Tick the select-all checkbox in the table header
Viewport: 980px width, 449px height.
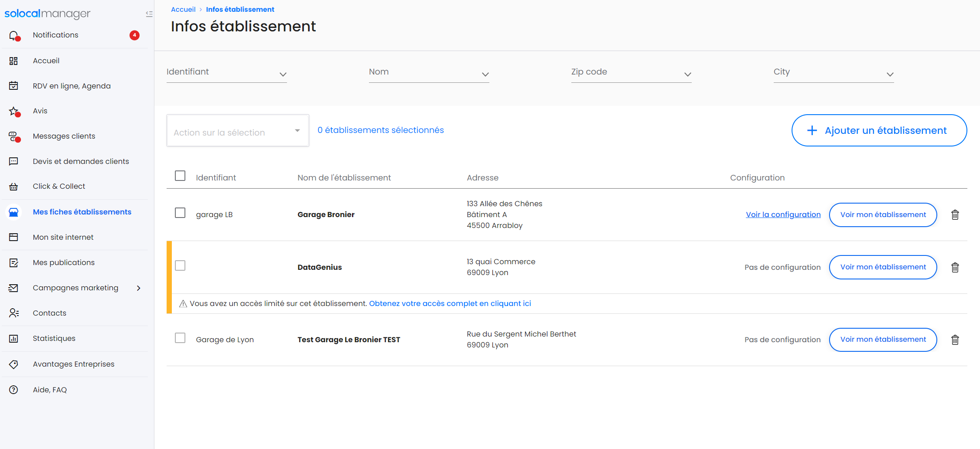coord(180,176)
